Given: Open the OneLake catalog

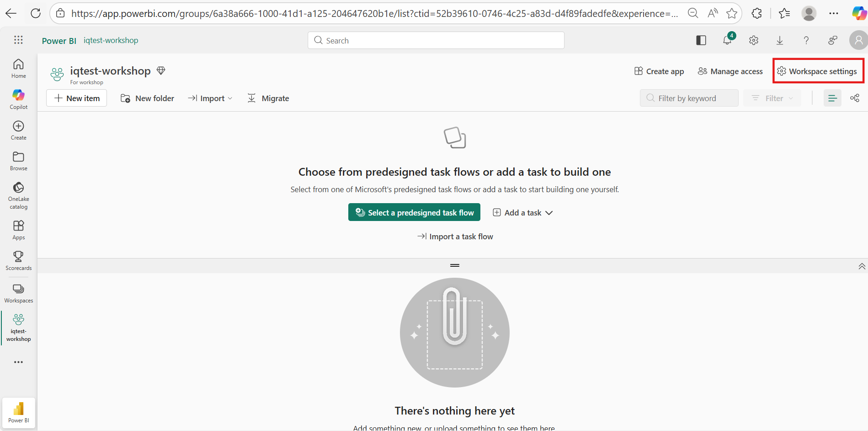Looking at the screenshot, I should tap(18, 194).
